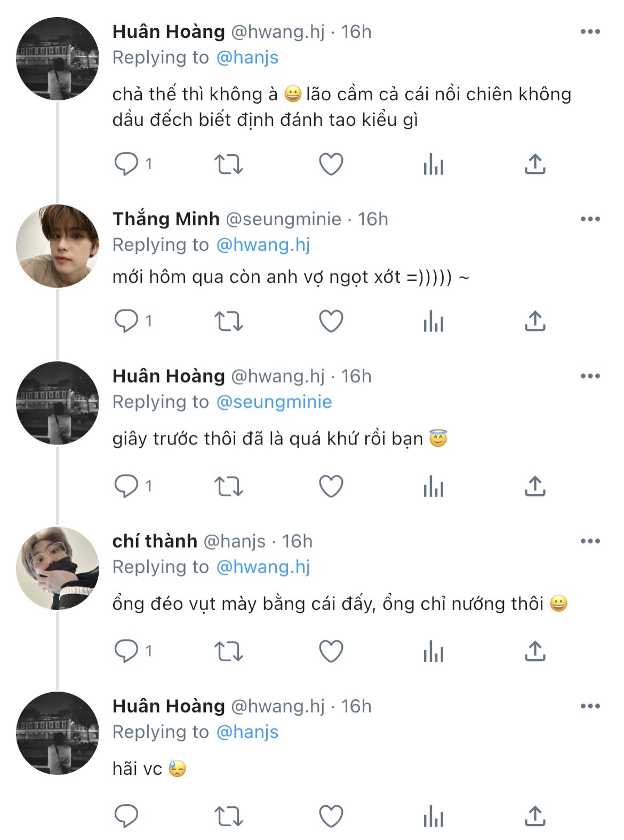Open the @seungminie mention link
624x840 pixels.
(274, 402)
